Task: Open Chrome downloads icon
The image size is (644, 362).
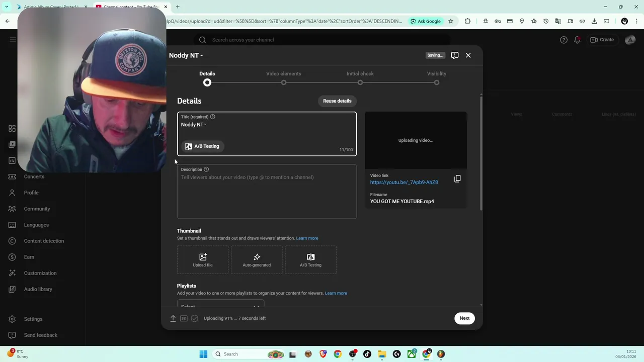Action: tap(594, 21)
